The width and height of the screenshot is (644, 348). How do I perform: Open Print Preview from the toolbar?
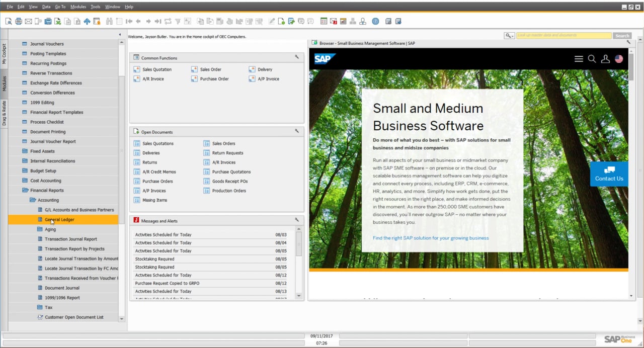pos(9,21)
